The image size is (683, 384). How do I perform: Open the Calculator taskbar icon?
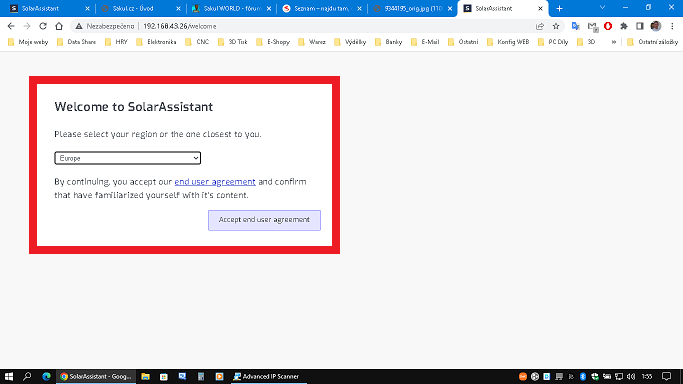201,376
